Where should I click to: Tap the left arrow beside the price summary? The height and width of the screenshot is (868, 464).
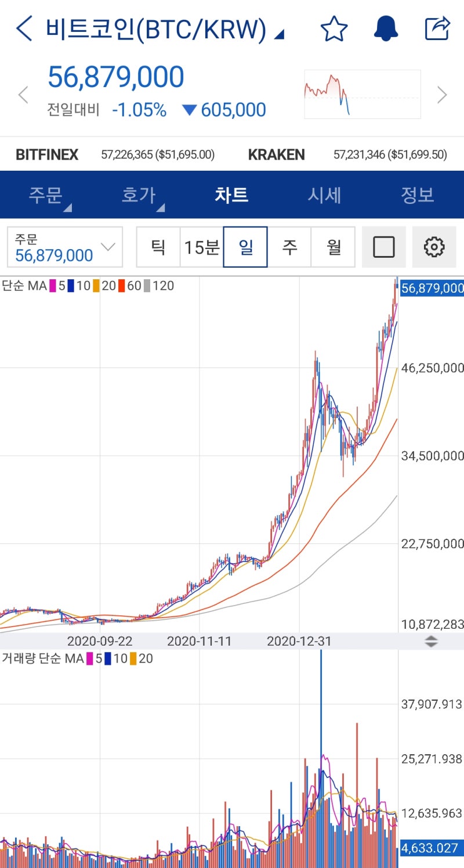pos(22,94)
